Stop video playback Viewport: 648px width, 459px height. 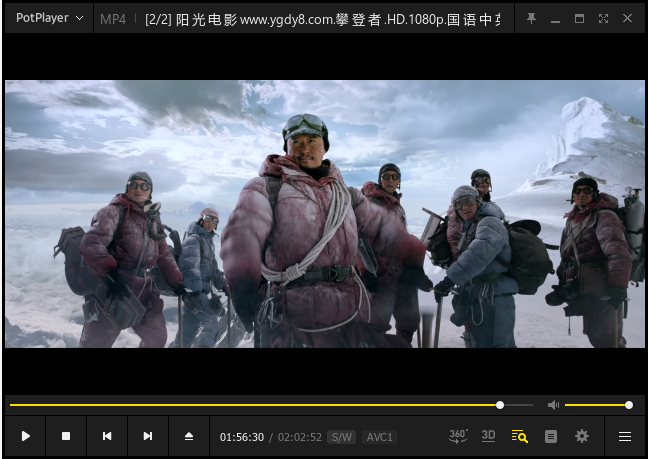coord(66,436)
